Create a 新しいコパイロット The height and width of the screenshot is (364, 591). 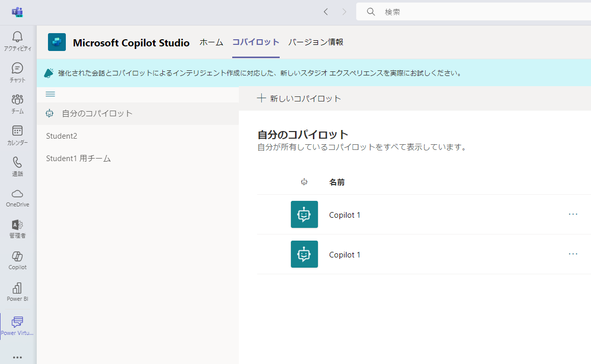coord(299,98)
